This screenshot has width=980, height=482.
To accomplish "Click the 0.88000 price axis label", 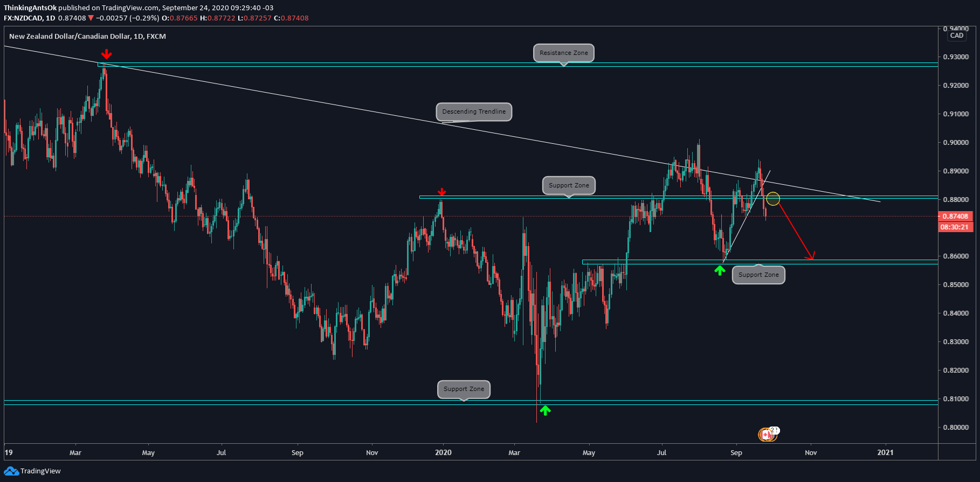I will [956, 199].
